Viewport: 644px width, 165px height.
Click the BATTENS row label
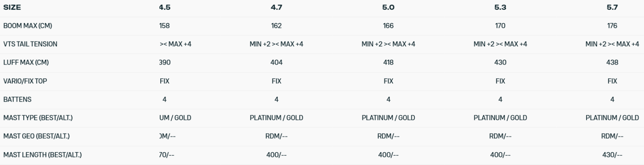[17, 99]
